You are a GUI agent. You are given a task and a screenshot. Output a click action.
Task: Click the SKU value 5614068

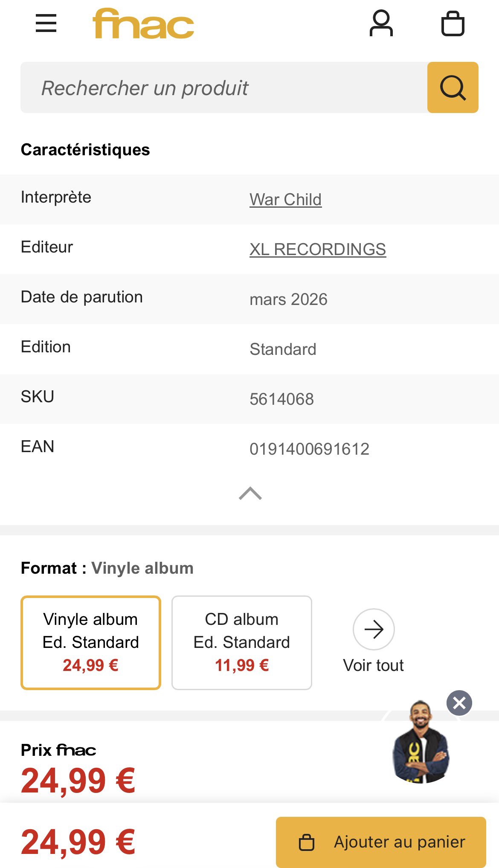pos(281,399)
